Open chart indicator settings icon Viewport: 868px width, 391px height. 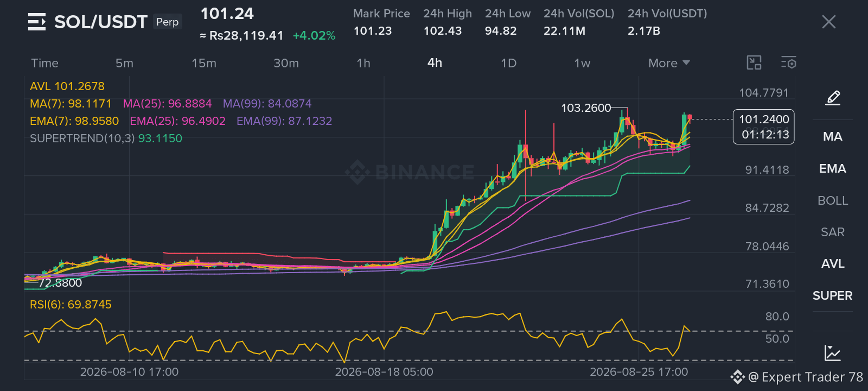[789, 63]
